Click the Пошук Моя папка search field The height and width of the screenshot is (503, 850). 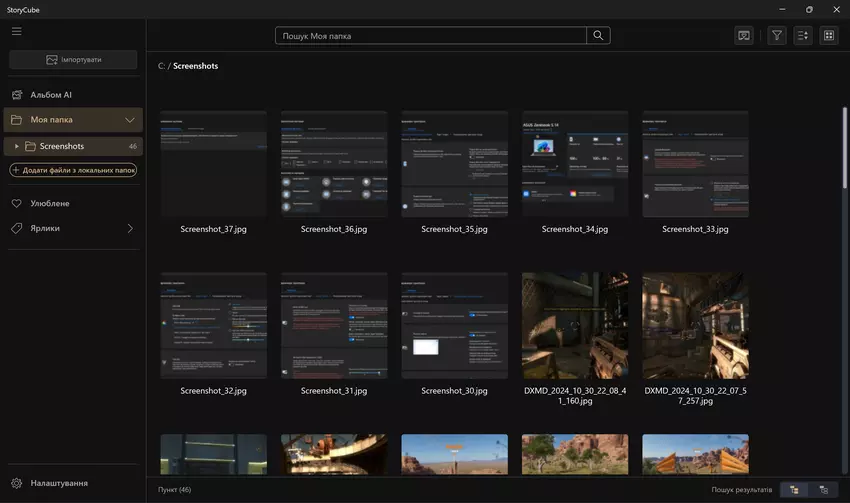[430, 36]
